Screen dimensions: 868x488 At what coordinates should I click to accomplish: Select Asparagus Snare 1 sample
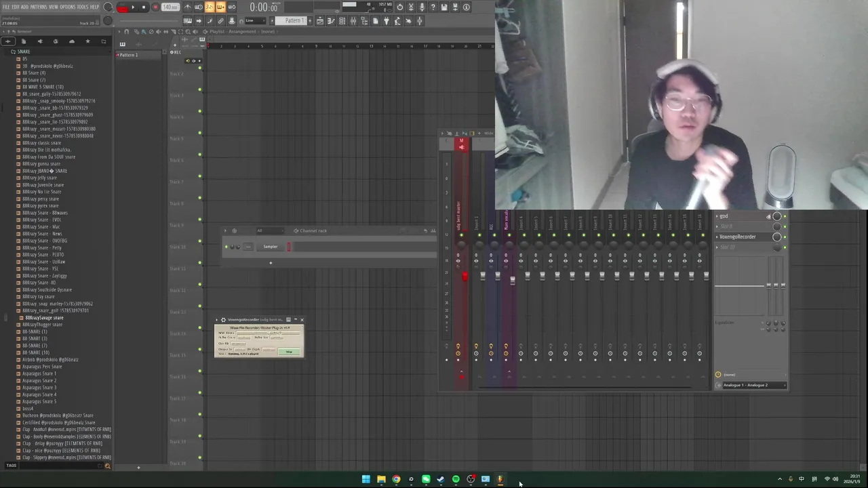tap(39, 373)
